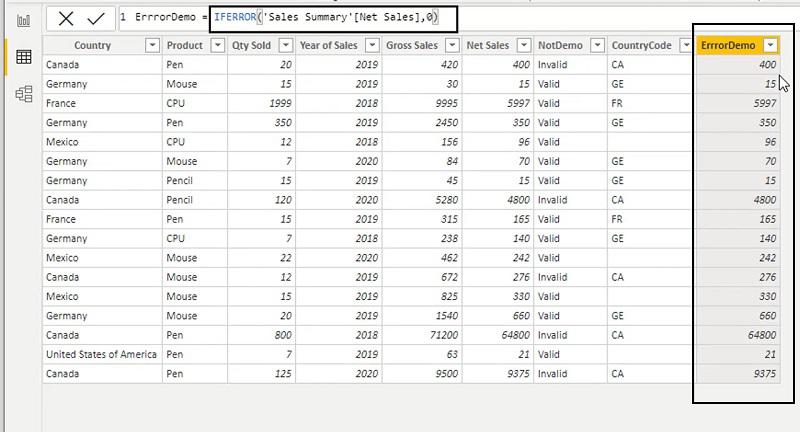Commit the formula with the checkmark icon

click(95, 19)
